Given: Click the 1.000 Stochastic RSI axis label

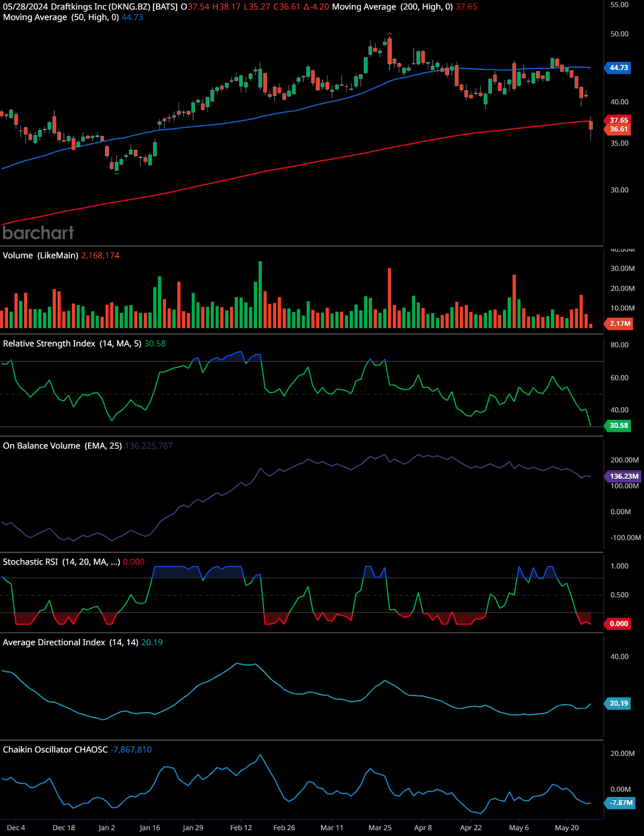Looking at the screenshot, I should 619,566.
